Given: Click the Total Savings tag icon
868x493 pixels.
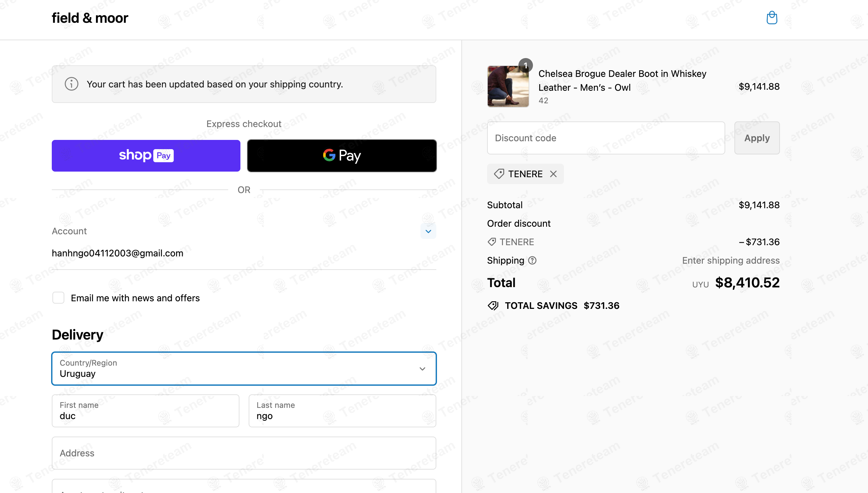Looking at the screenshot, I should (x=493, y=306).
